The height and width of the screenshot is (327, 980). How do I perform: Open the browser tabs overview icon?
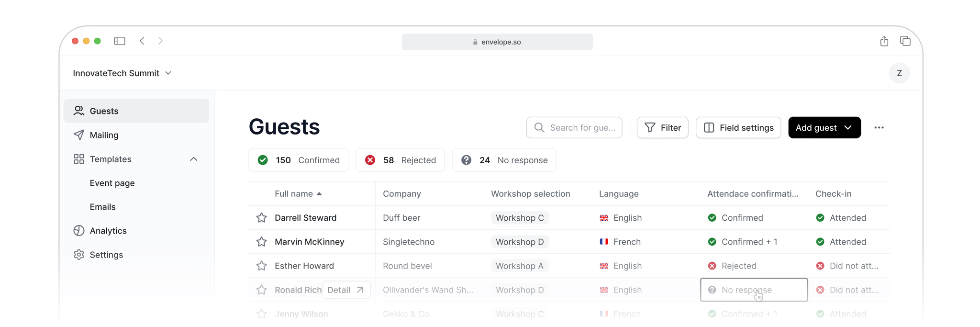pos(905,41)
